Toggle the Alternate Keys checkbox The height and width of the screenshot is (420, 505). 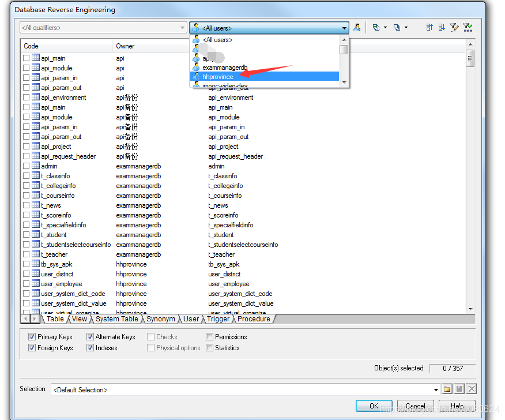90,337
